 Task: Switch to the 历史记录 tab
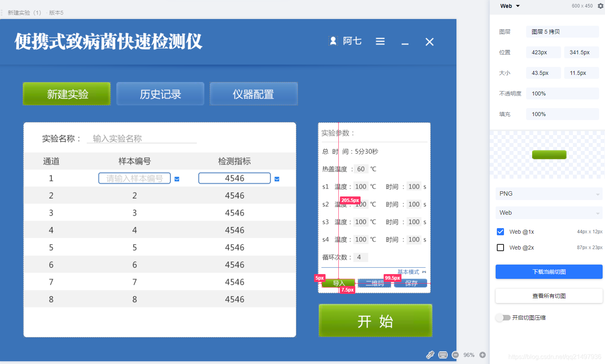160,94
